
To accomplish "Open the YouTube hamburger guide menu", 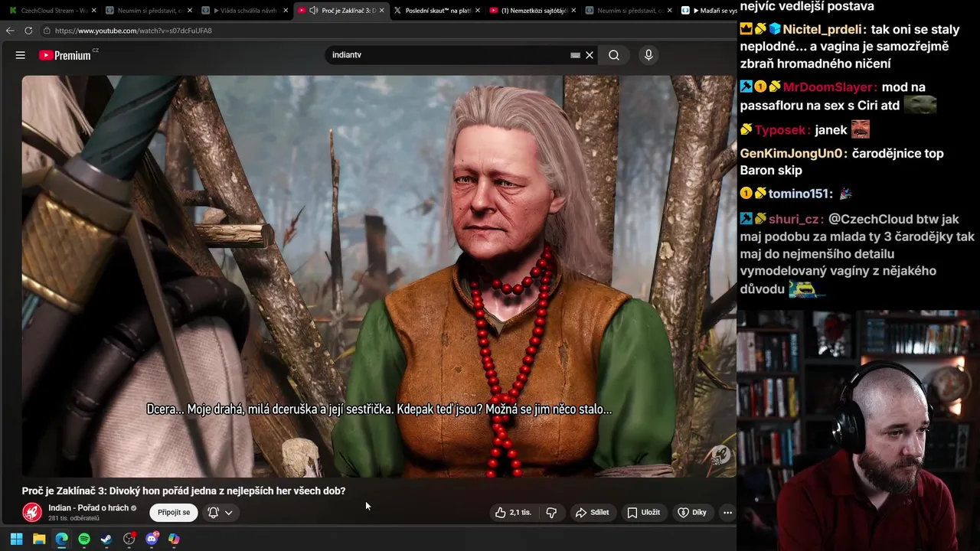I will 21,55.
